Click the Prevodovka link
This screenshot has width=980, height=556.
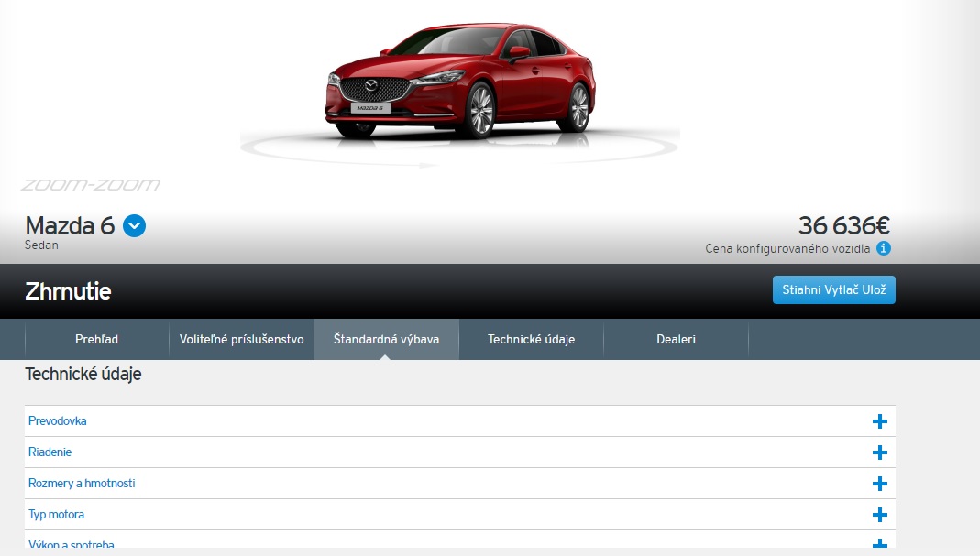(58, 421)
